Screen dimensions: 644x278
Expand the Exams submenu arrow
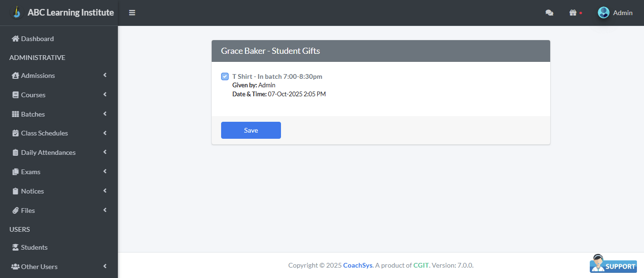105,171
